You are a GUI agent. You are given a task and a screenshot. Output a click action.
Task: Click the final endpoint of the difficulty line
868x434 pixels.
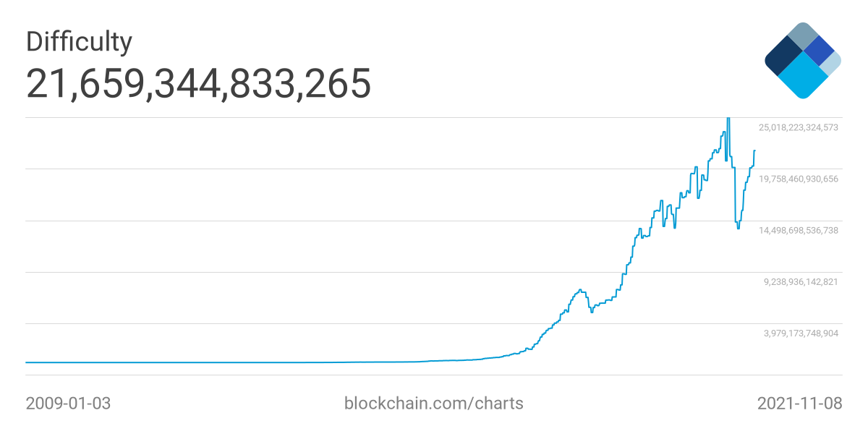[x=754, y=150]
